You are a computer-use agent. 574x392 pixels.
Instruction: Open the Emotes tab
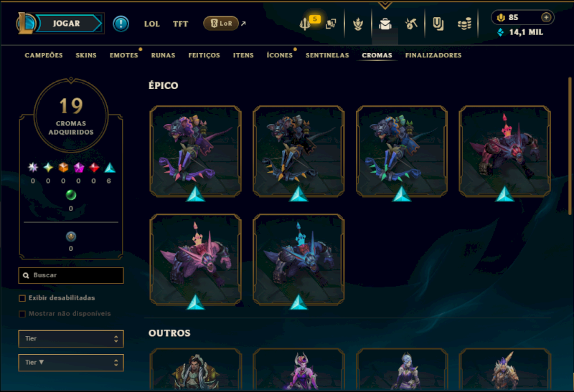point(123,55)
